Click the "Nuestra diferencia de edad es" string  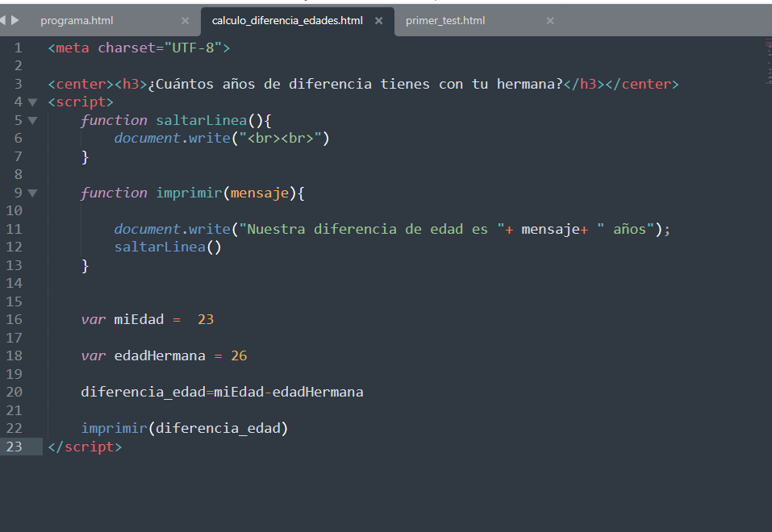pos(371,229)
